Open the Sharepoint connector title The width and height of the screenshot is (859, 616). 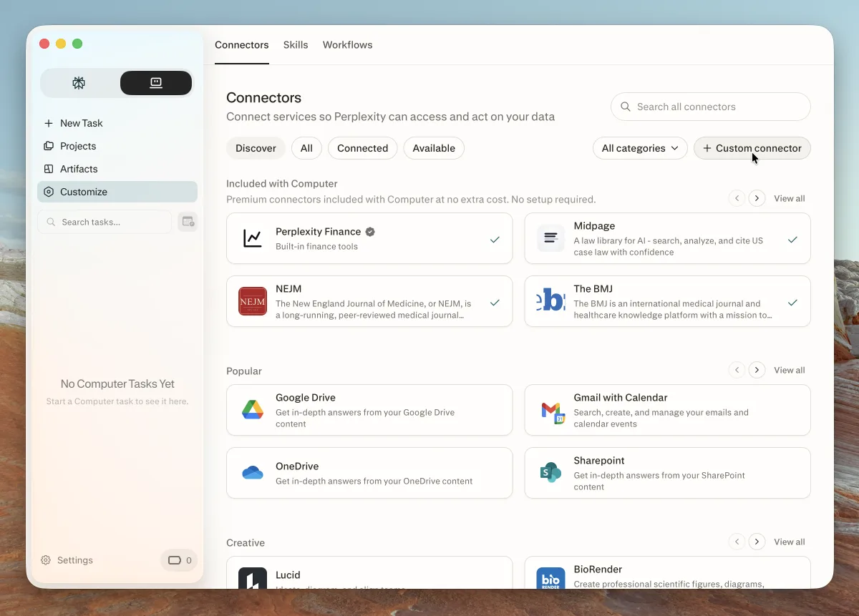tap(599, 461)
